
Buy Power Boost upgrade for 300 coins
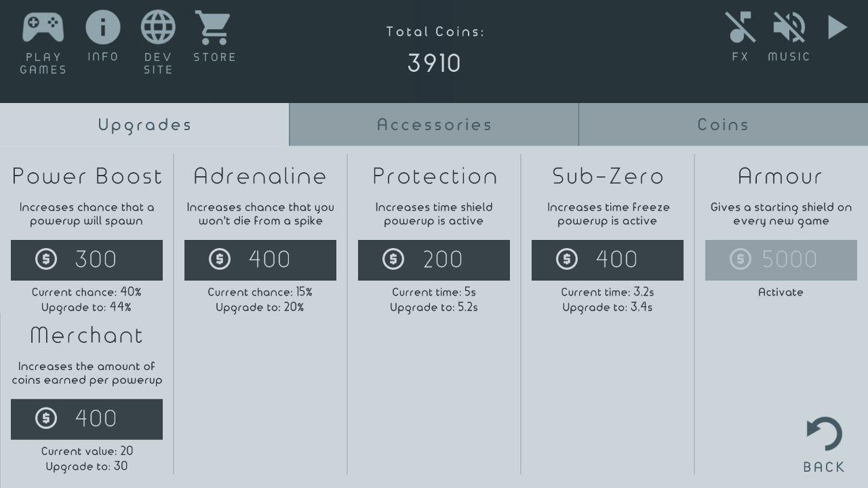coord(87,260)
